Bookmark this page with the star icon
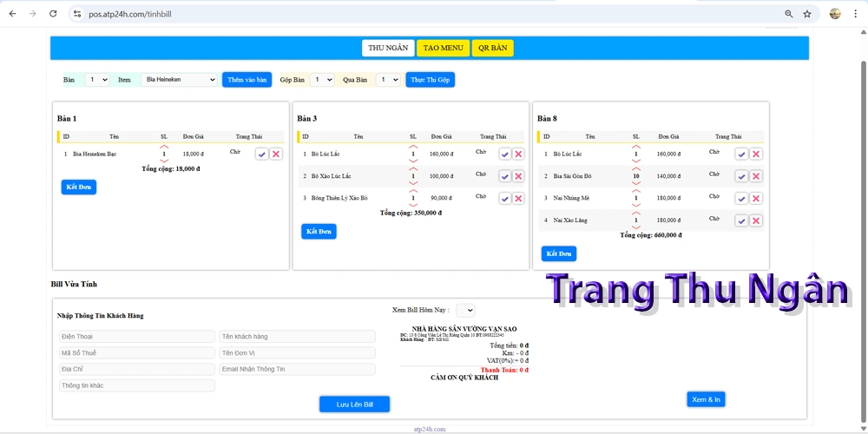 tap(807, 14)
